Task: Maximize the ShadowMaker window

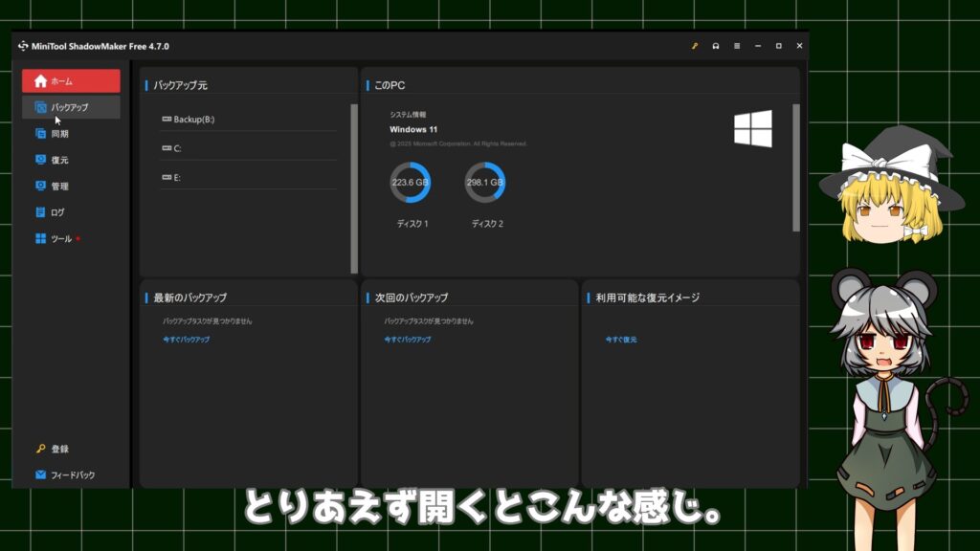Action: pos(779,46)
